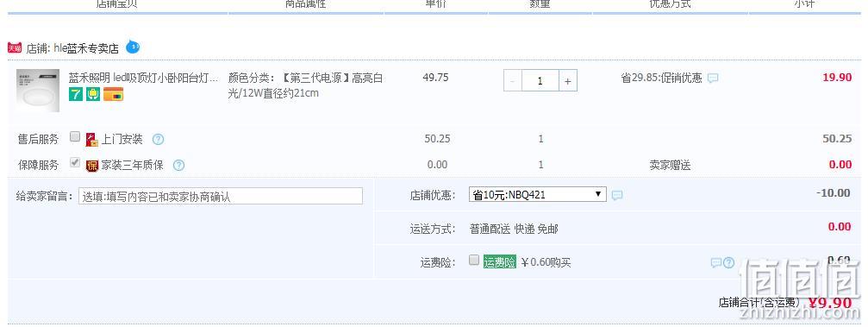This screenshot has width=868, height=327.
Task: Toggle the 家装三年质保 checkbox
Action: 75,163
